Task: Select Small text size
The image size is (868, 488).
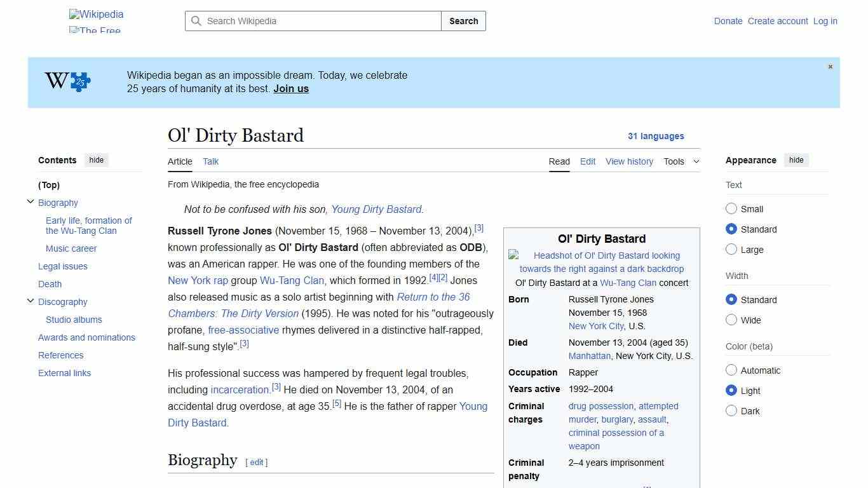Action: 731,208
